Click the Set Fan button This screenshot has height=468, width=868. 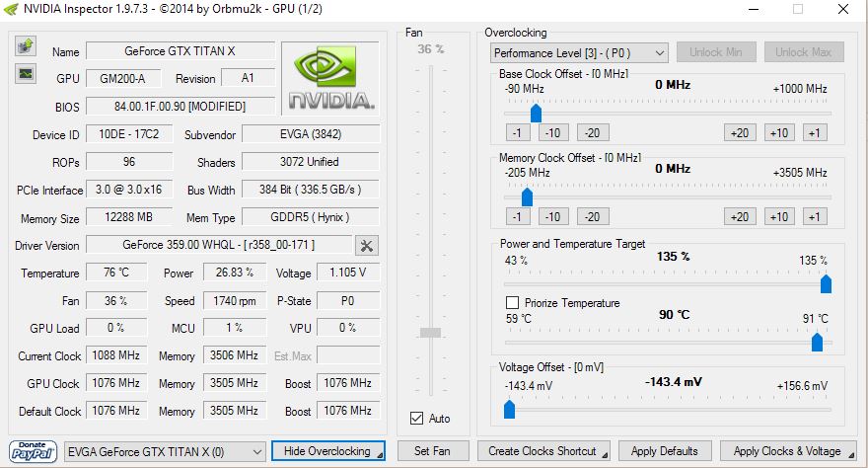point(432,451)
